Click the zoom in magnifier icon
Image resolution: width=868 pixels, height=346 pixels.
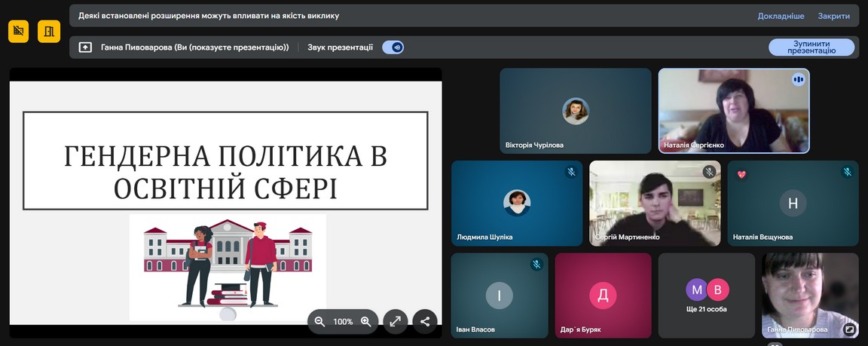point(366,322)
